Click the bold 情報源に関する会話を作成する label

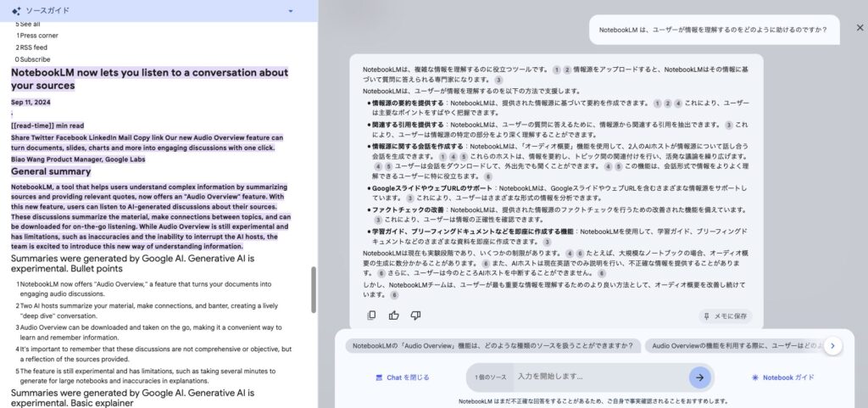coord(417,147)
